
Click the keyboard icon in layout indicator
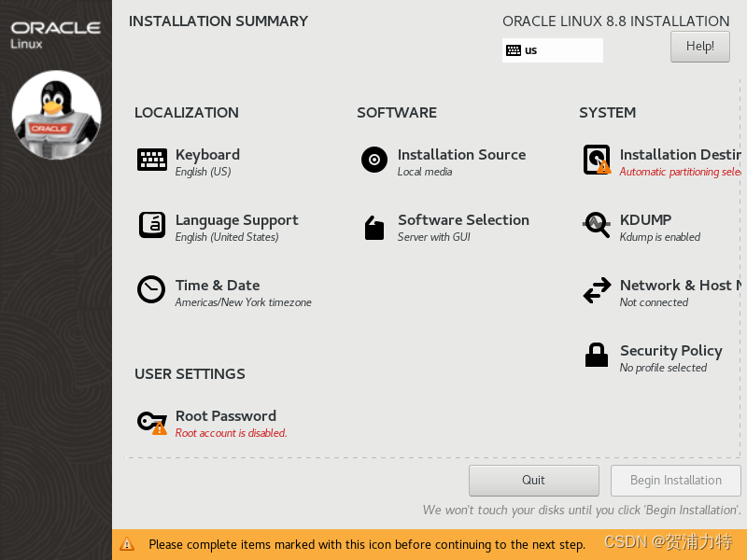[514, 50]
